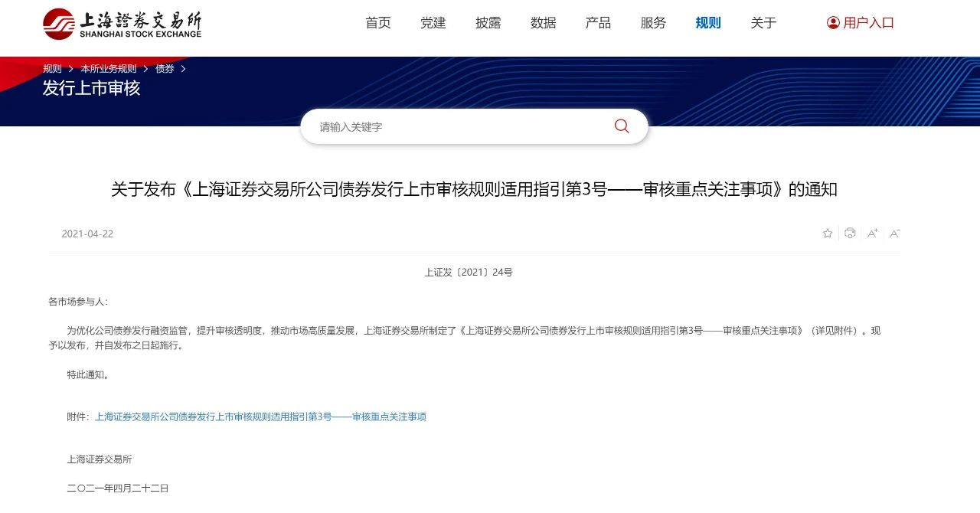Click the salutation 各市场参与人：

79,302
